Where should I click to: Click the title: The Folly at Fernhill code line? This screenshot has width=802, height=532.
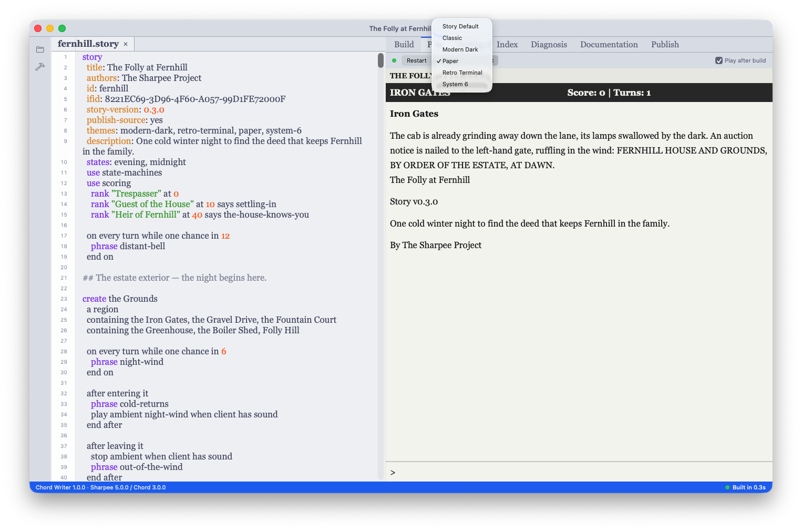pyautogui.click(x=137, y=67)
